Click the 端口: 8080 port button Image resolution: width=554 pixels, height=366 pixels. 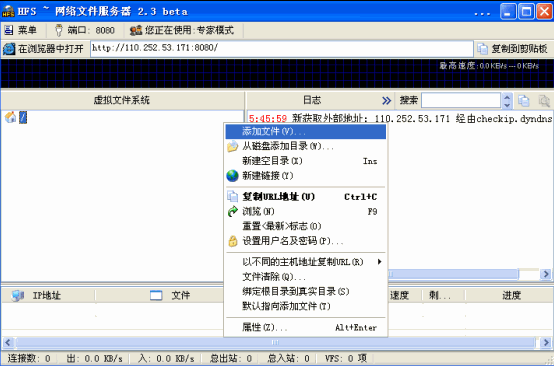tap(85, 30)
